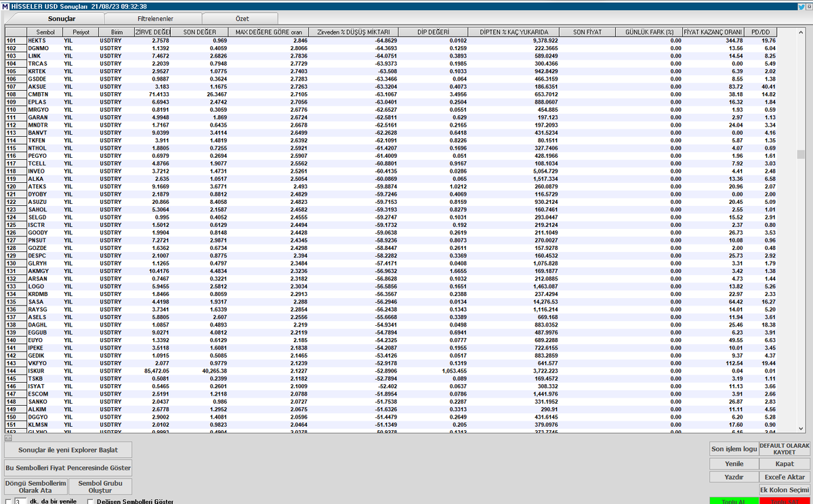Click Sonuçlar ile yeni Explorer Başlat
813x504 pixels.
pyautogui.click(x=68, y=449)
